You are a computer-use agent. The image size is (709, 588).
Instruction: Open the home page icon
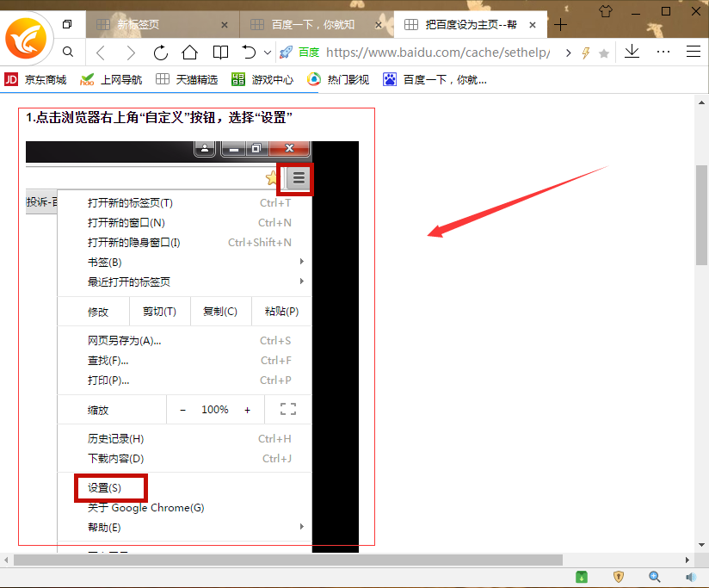tap(190, 53)
